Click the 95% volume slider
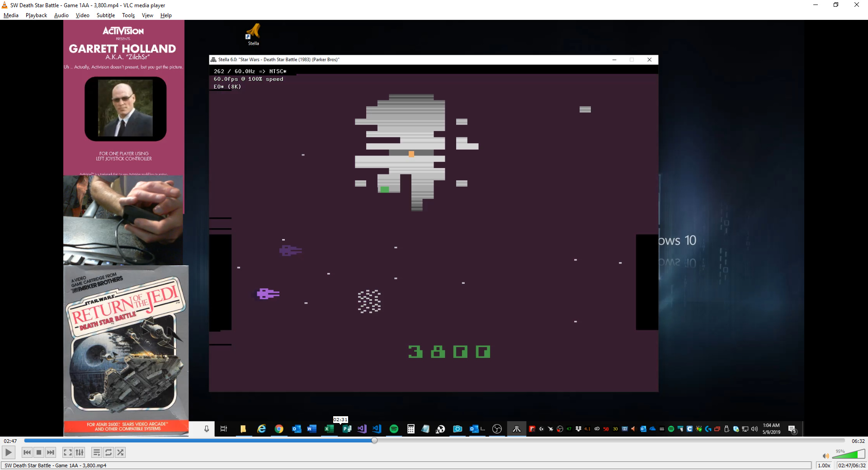Screen dimensions: 868x470 (x=849, y=454)
